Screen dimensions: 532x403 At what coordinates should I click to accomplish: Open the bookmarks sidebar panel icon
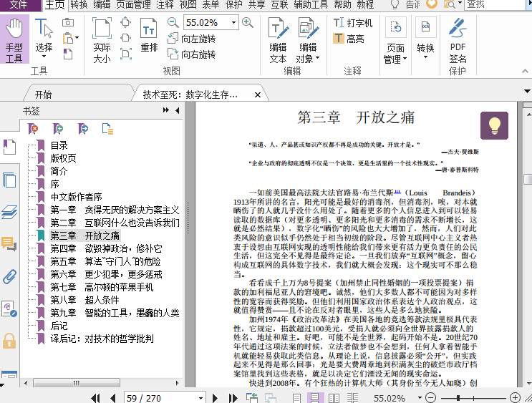9,147
